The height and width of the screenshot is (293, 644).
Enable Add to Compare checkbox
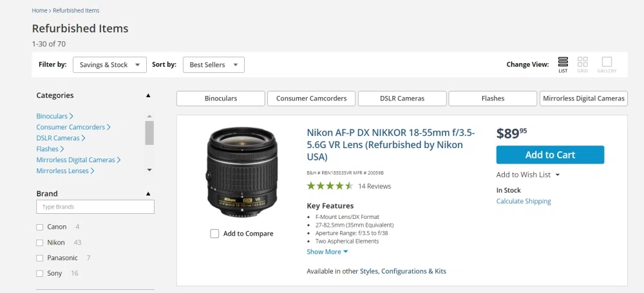click(x=214, y=233)
